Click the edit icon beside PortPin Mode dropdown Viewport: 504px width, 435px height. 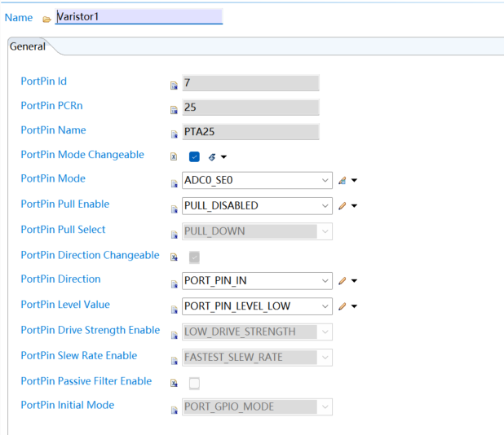pos(343,181)
